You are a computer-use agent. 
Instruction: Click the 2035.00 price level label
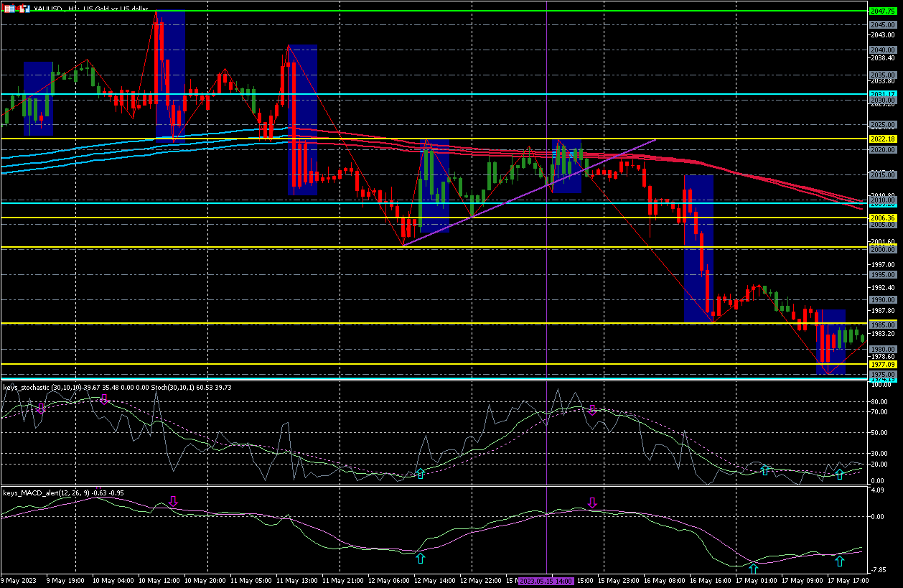tap(881, 75)
